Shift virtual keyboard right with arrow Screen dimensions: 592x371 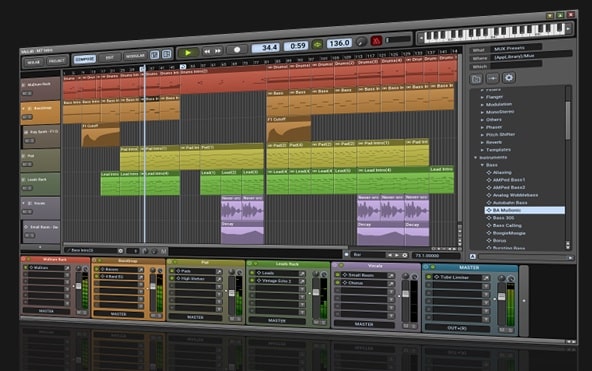568,28
